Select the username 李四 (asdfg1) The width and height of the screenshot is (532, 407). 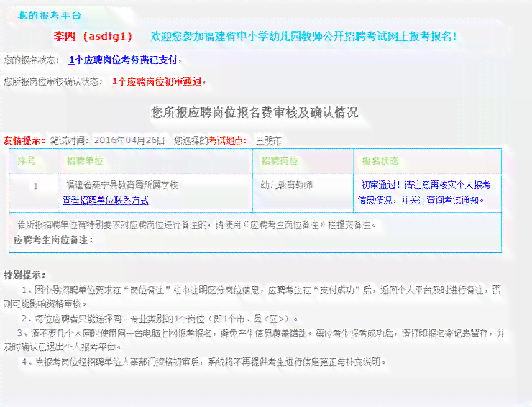click(93, 36)
